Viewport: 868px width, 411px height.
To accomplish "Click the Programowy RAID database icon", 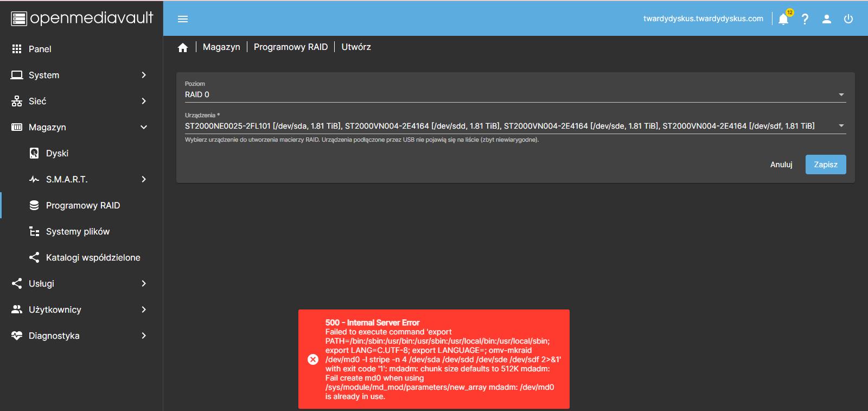I will click(34, 205).
